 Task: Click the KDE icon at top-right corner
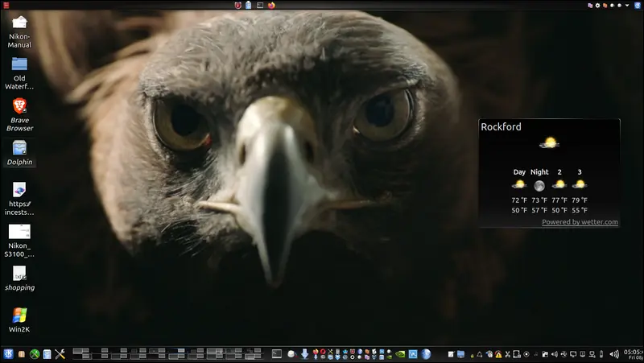pyautogui.click(x=638, y=6)
